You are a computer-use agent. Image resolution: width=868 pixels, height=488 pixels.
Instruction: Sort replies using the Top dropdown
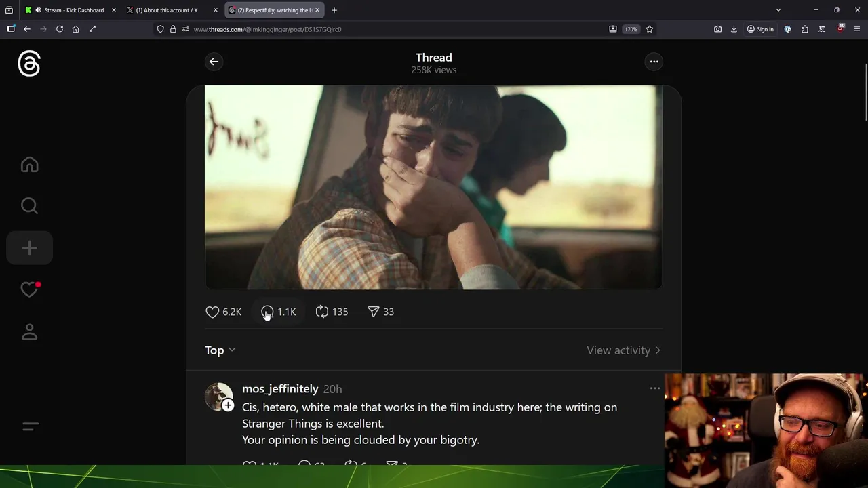coord(220,350)
